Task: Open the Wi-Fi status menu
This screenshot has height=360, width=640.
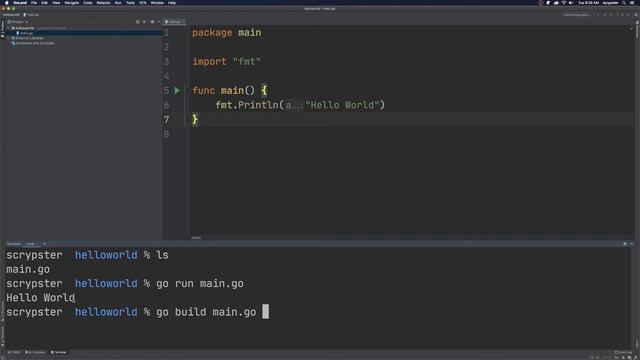Action: (564, 2)
